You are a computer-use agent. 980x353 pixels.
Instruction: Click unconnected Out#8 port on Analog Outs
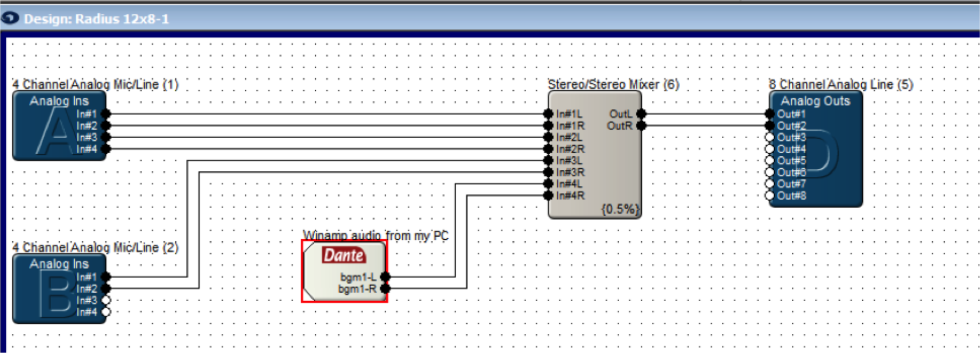click(x=770, y=196)
